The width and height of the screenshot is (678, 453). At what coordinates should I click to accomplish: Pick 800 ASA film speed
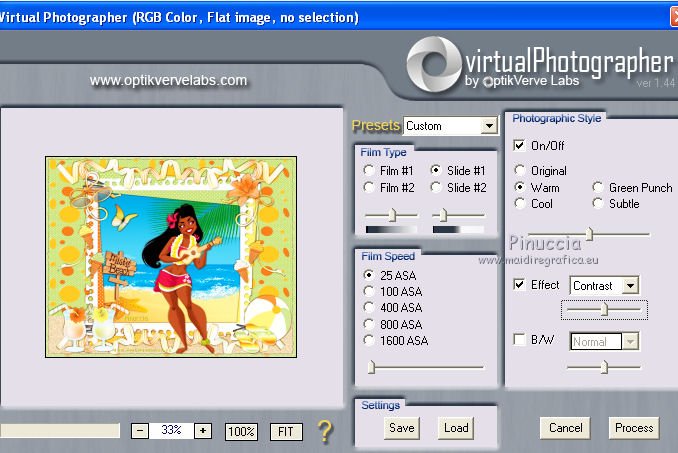[369, 324]
